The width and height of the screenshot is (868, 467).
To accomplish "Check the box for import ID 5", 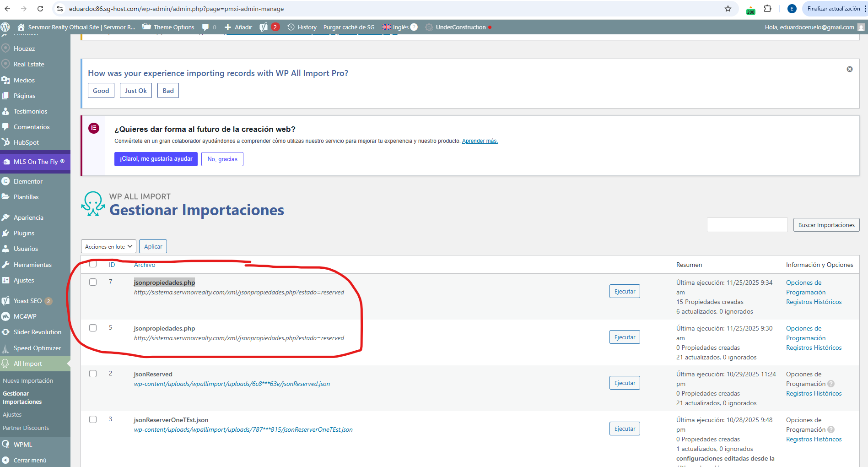I will [x=93, y=328].
